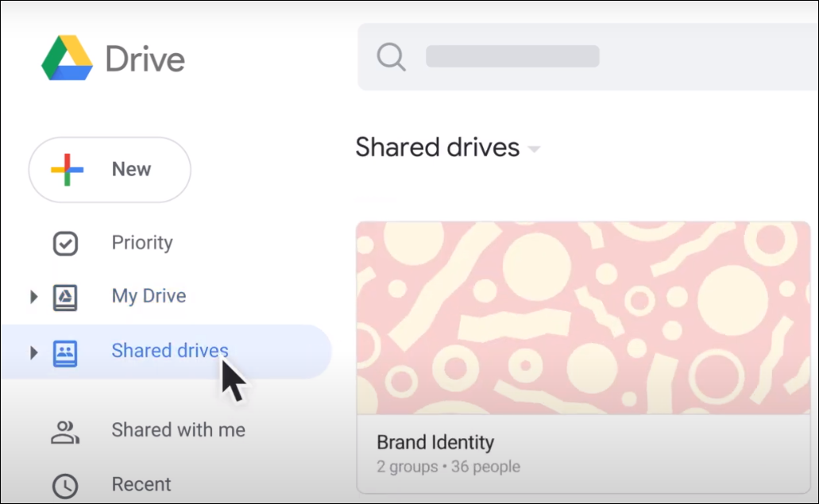Image resolution: width=819 pixels, height=504 pixels.
Task: Click the Google Drive logo icon
Action: tap(68, 58)
